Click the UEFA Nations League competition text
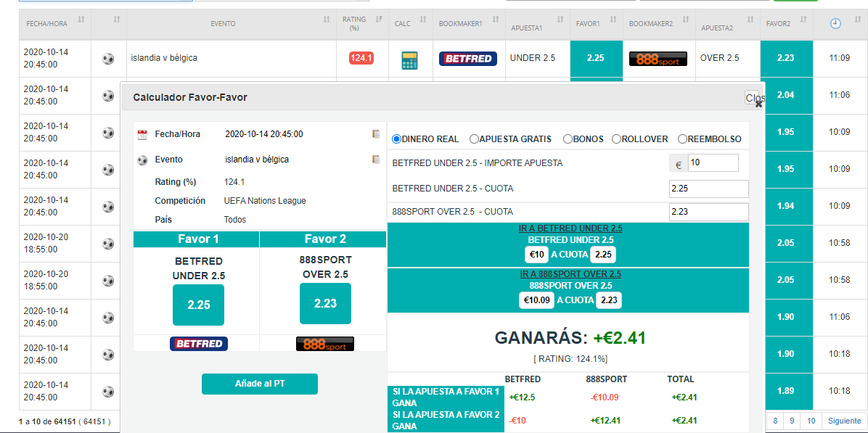This screenshot has width=868, height=433. click(265, 201)
